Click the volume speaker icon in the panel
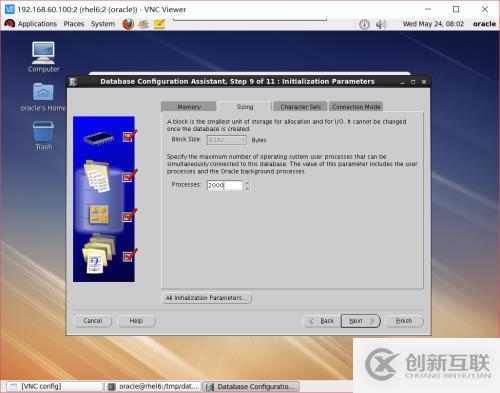 pos(381,24)
